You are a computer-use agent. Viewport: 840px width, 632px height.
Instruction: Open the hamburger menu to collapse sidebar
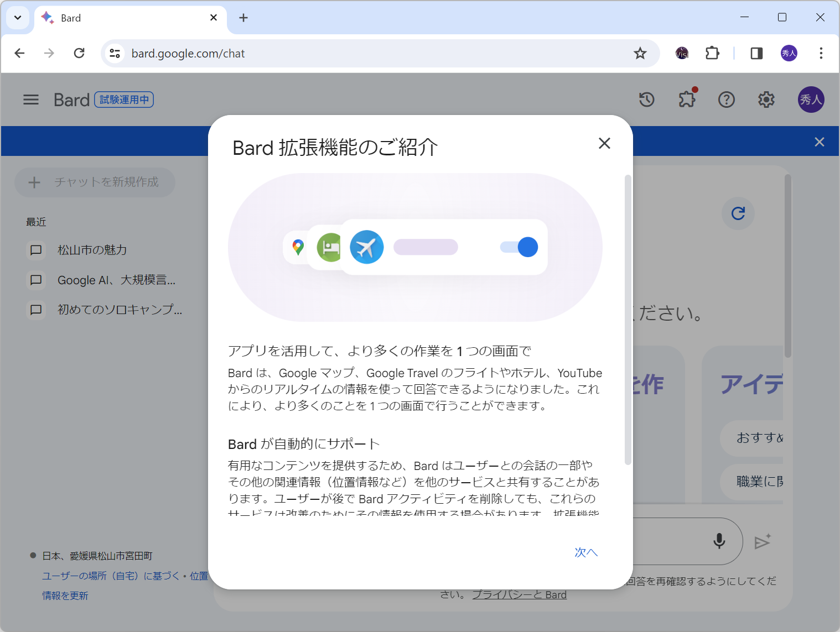click(x=30, y=100)
